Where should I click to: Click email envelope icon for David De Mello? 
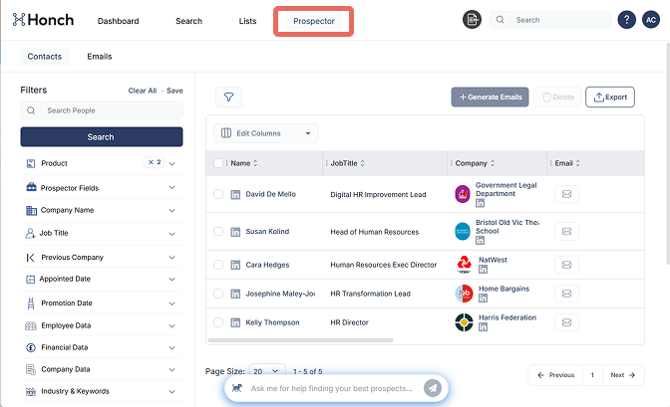(566, 194)
